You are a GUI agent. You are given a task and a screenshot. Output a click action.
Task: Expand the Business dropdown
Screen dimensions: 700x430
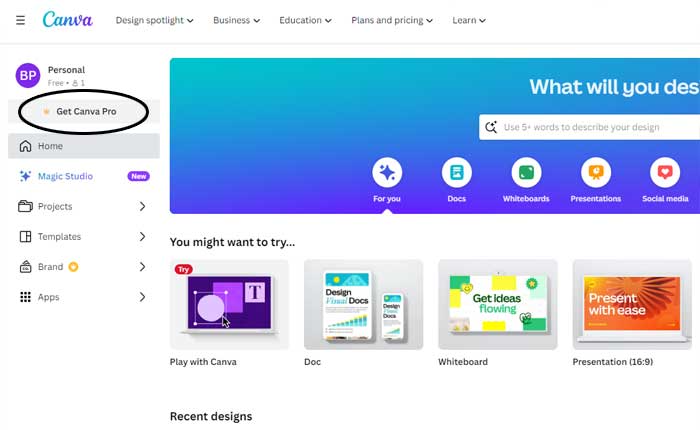[236, 20]
